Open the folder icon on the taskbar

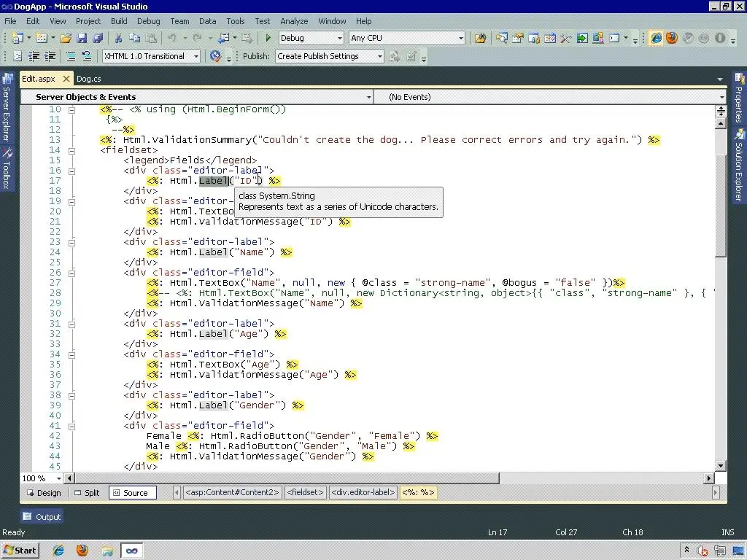[x=107, y=551]
